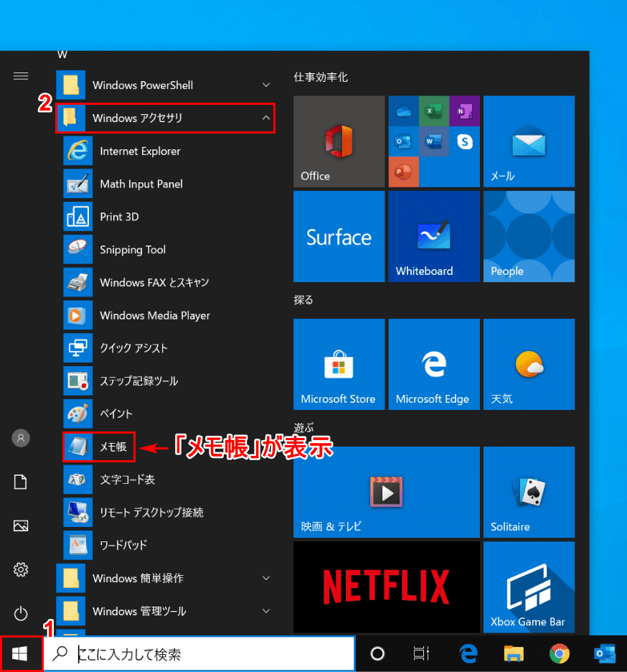This screenshot has height=672, width=627.
Task: Open Print 3D app
Action: 167,217
